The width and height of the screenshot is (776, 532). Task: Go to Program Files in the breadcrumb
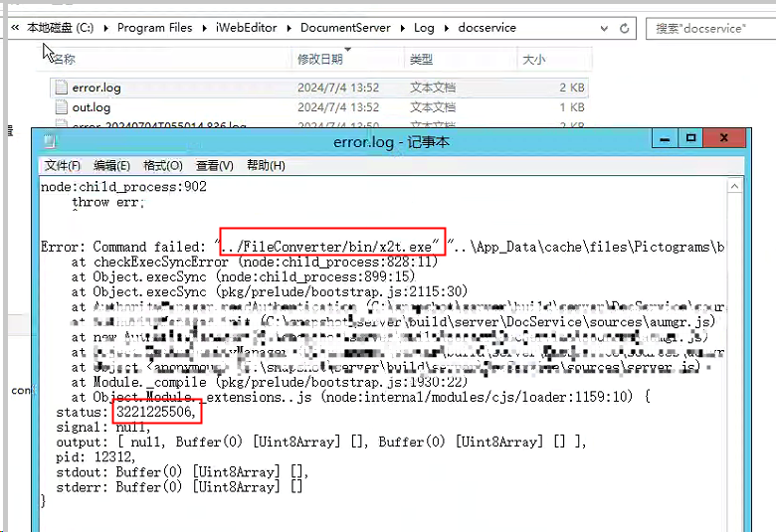click(155, 28)
